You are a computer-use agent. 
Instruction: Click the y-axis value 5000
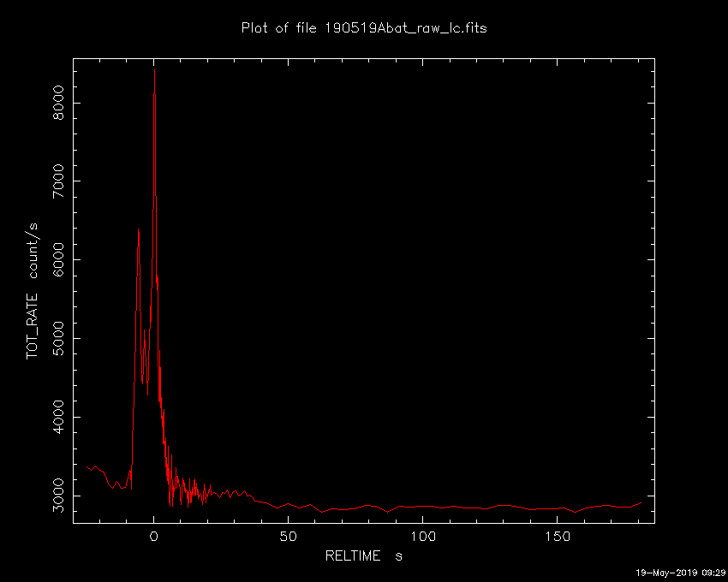pos(58,338)
